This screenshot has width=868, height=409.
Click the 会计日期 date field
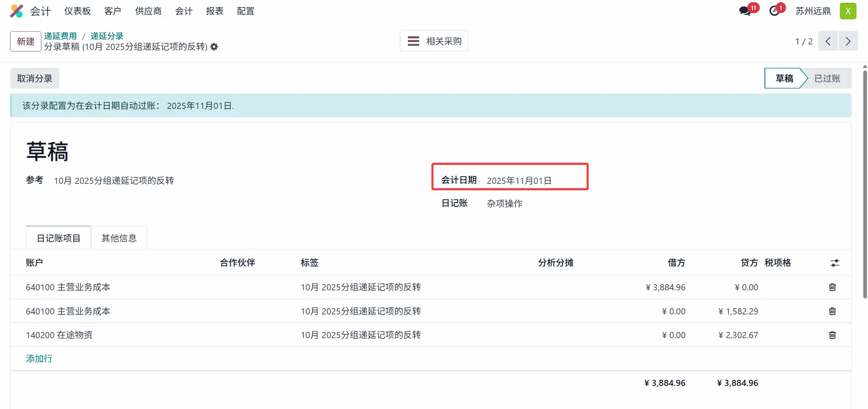pyautogui.click(x=519, y=181)
